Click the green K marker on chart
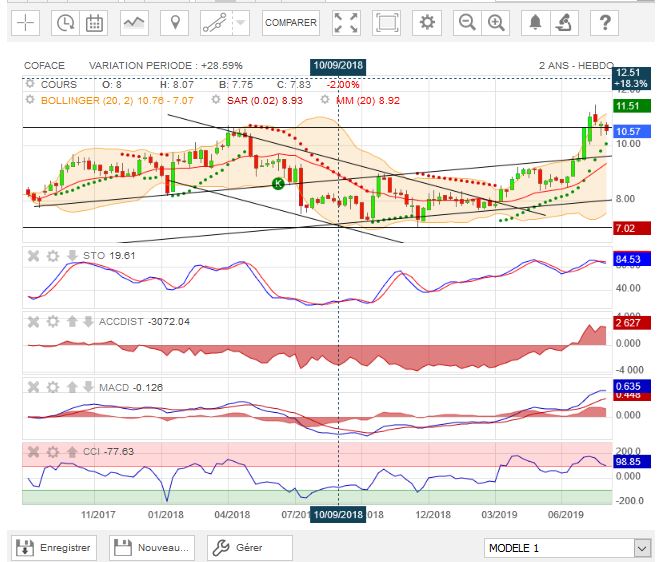 [x=278, y=183]
